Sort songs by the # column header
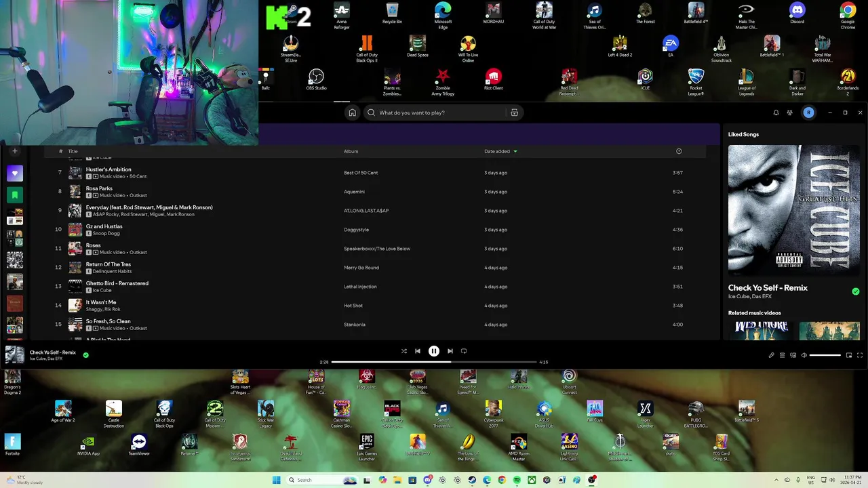 (60, 151)
